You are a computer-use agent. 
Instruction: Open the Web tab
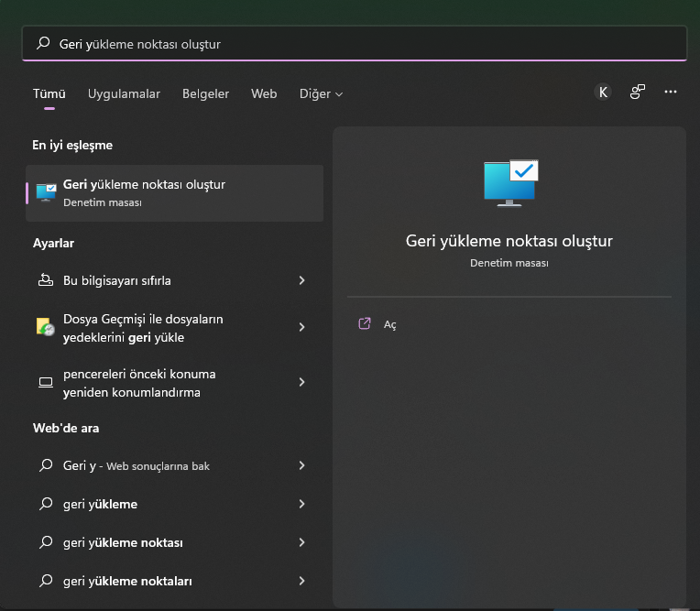click(x=264, y=93)
